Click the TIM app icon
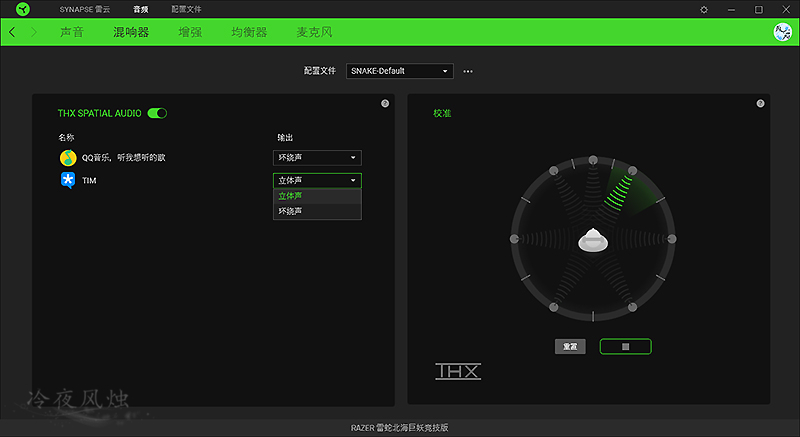The height and width of the screenshot is (437, 800). [68, 181]
